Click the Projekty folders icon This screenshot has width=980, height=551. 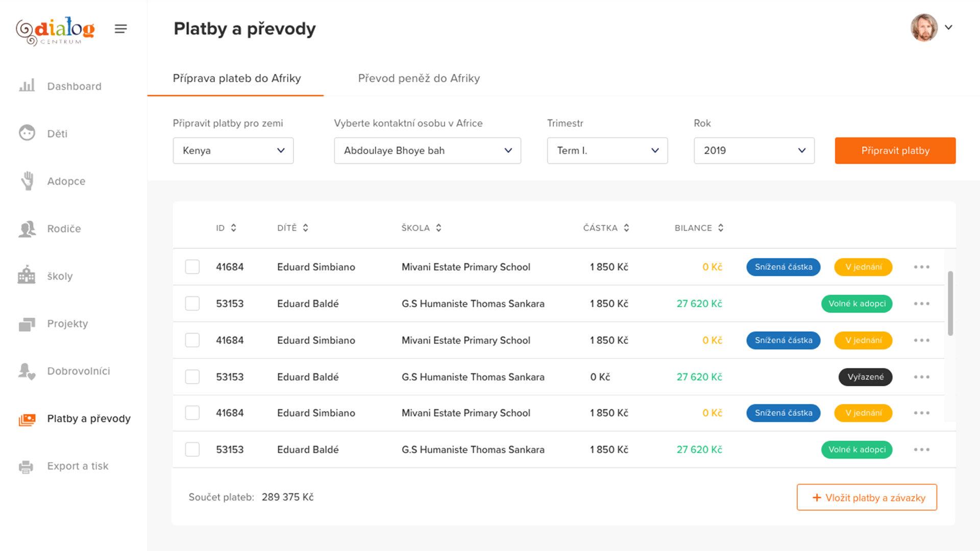click(x=27, y=323)
